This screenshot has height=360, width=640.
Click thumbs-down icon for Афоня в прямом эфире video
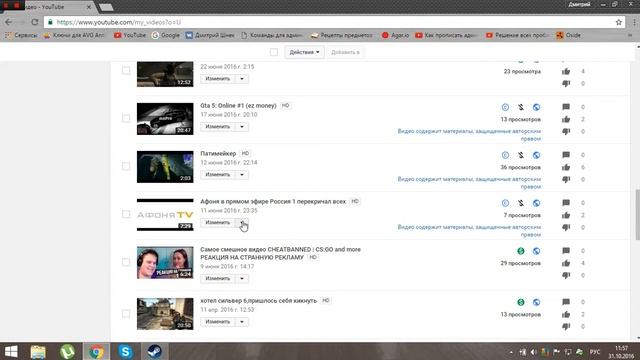tap(566, 227)
